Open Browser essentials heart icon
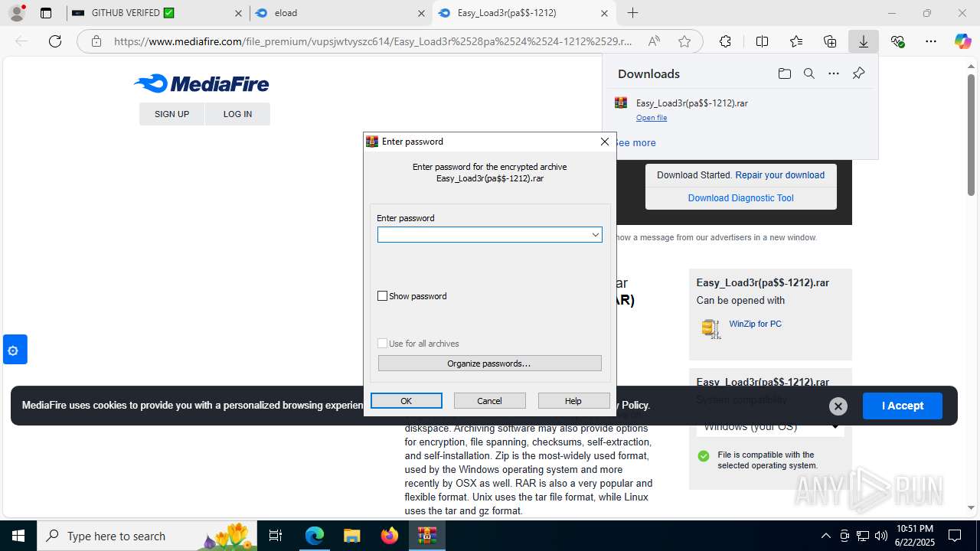The width and height of the screenshot is (980, 551). (x=897, y=41)
